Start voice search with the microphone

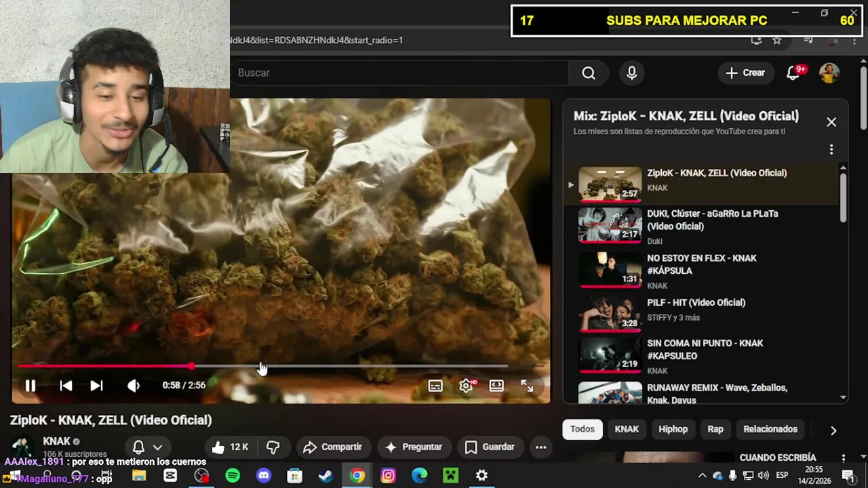click(x=631, y=73)
